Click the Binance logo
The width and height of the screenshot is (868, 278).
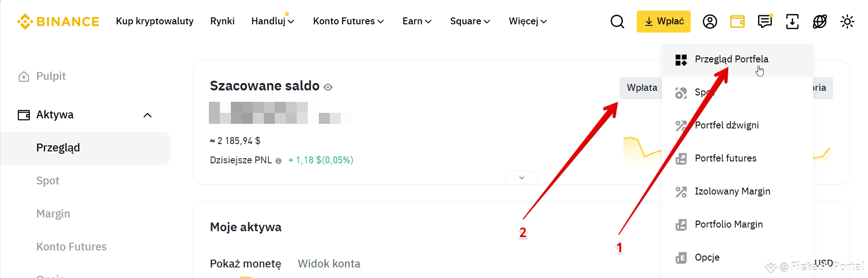click(58, 22)
